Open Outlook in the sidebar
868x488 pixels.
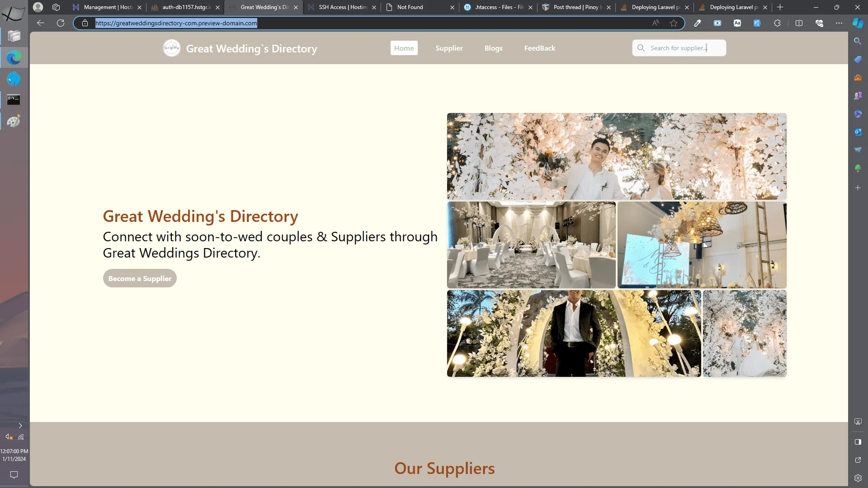[x=858, y=132]
